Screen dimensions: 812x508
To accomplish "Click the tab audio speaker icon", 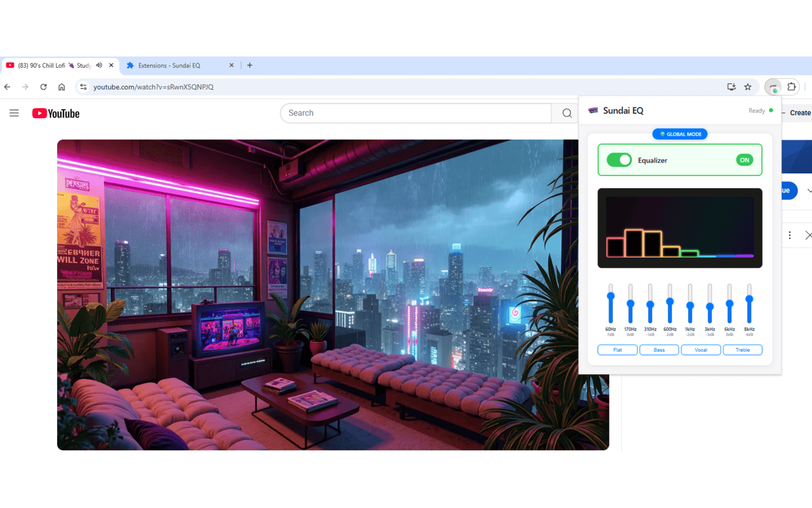I will point(99,65).
